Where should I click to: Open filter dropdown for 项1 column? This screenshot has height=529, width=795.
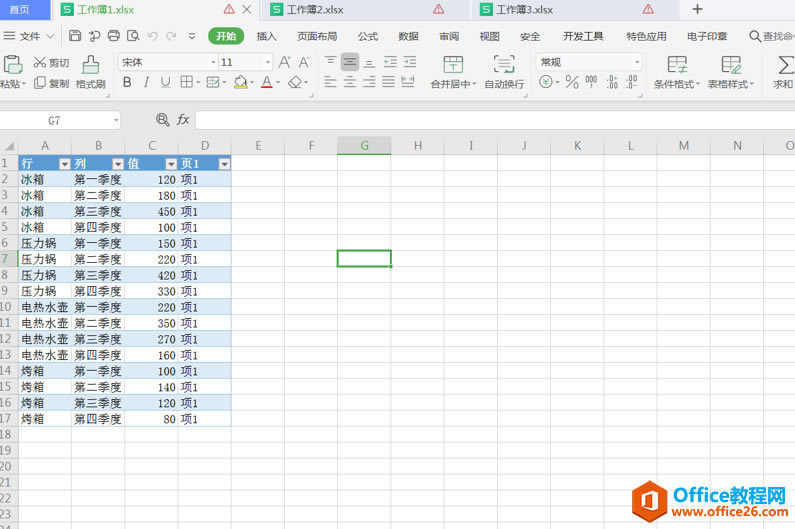point(224,164)
